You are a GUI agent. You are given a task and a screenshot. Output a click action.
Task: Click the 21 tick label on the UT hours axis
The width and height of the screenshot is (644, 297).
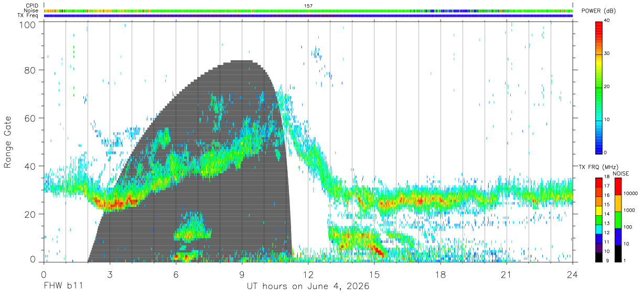click(x=507, y=274)
